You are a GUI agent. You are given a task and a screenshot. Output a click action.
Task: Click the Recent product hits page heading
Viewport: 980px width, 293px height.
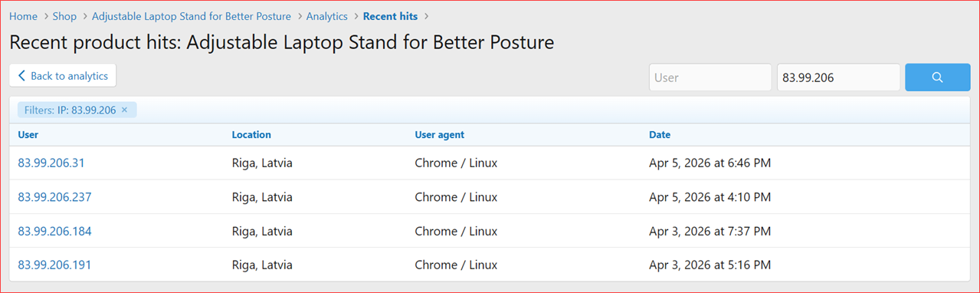(282, 42)
